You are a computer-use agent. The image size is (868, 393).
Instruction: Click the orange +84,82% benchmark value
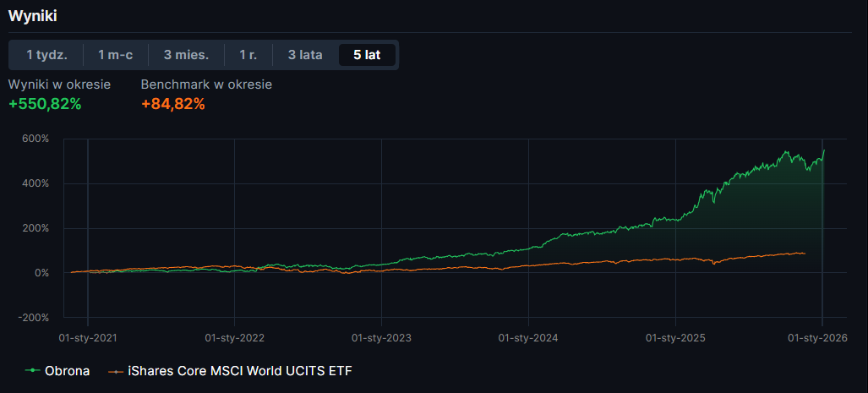pyautogui.click(x=172, y=104)
